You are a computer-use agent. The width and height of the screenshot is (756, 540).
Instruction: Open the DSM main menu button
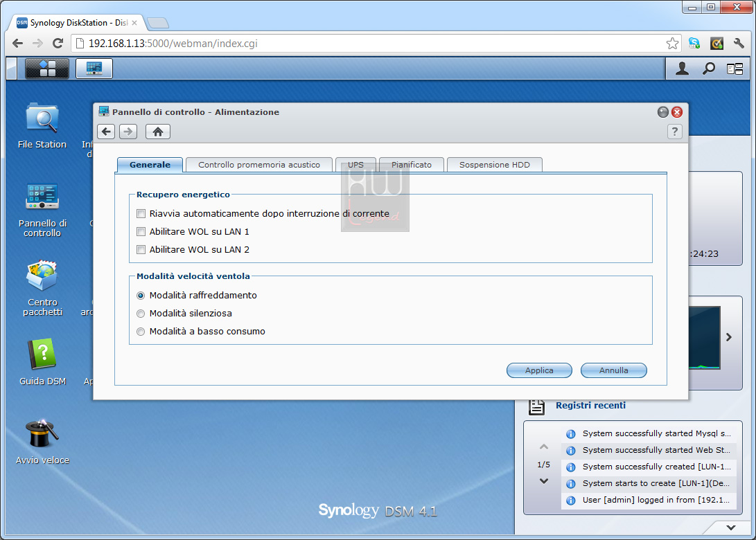click(46, 69)
